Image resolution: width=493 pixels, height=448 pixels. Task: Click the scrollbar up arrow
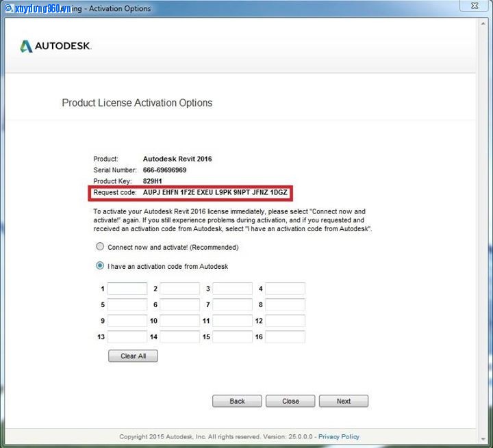pyautogui.click(x=483, y=23)
